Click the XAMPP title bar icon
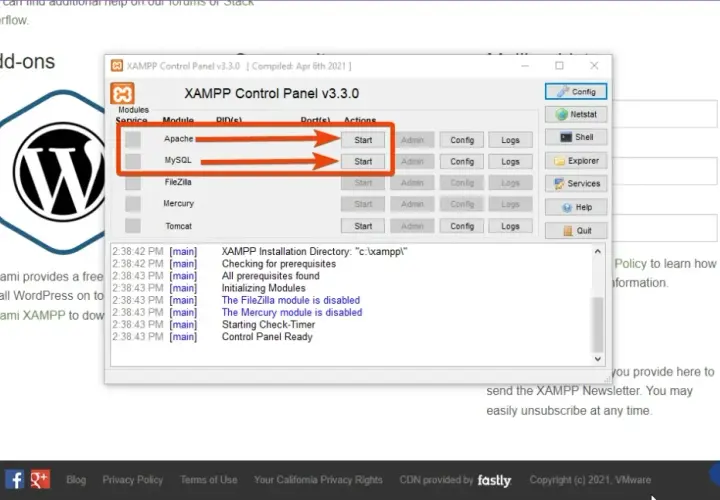 click(x=117, y=66)
